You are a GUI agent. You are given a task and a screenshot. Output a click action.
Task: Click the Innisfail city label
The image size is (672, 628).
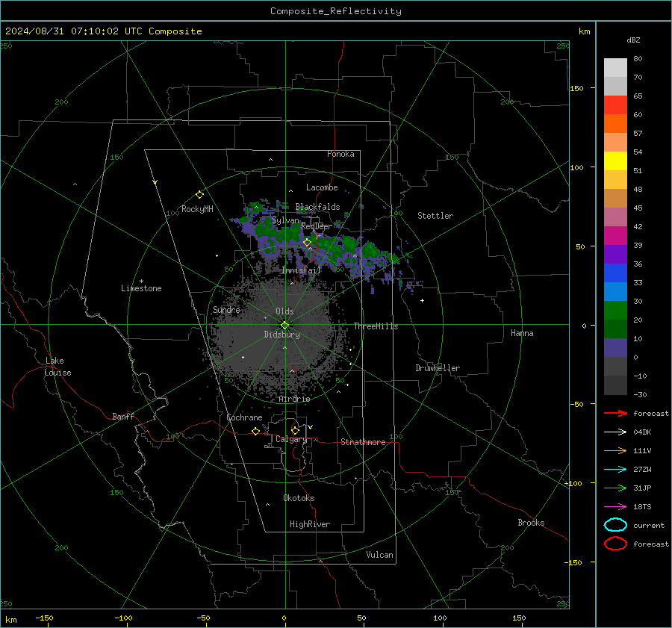click(x=302, y=270)
